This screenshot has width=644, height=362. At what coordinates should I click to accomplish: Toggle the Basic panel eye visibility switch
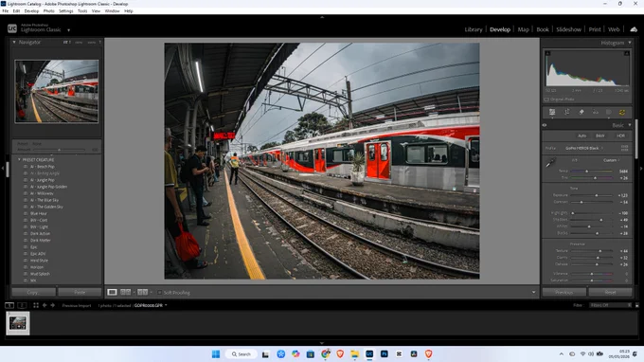(545, 125)
